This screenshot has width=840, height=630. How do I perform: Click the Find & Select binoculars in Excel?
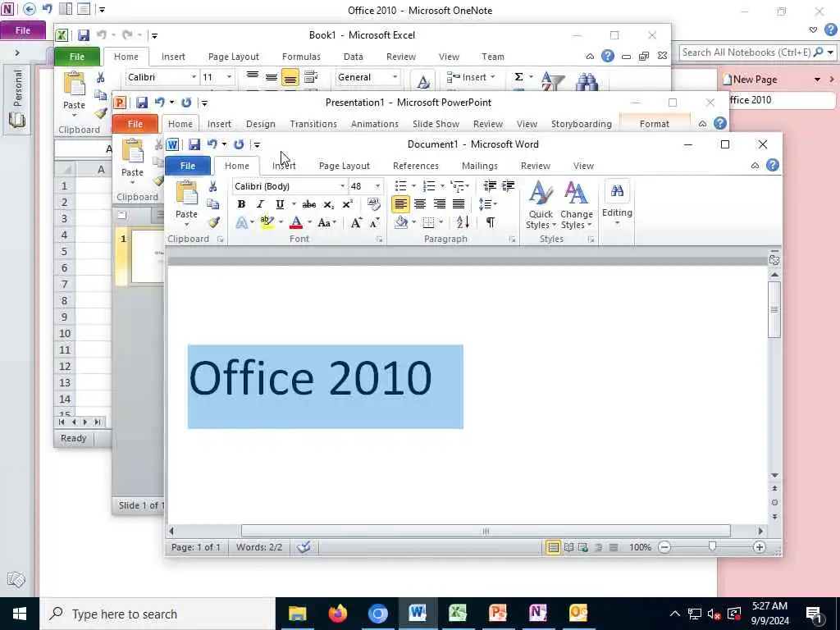(x=587, y=81)
